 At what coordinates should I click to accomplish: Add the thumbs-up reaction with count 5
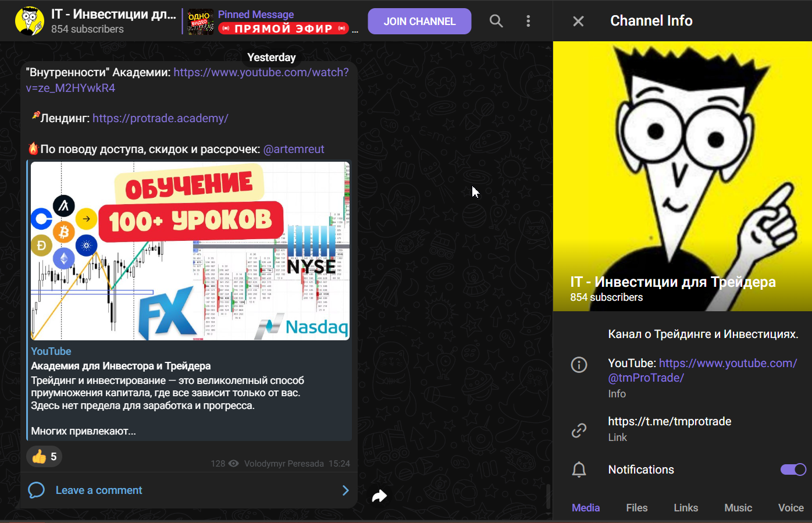(x=44, y=457)
